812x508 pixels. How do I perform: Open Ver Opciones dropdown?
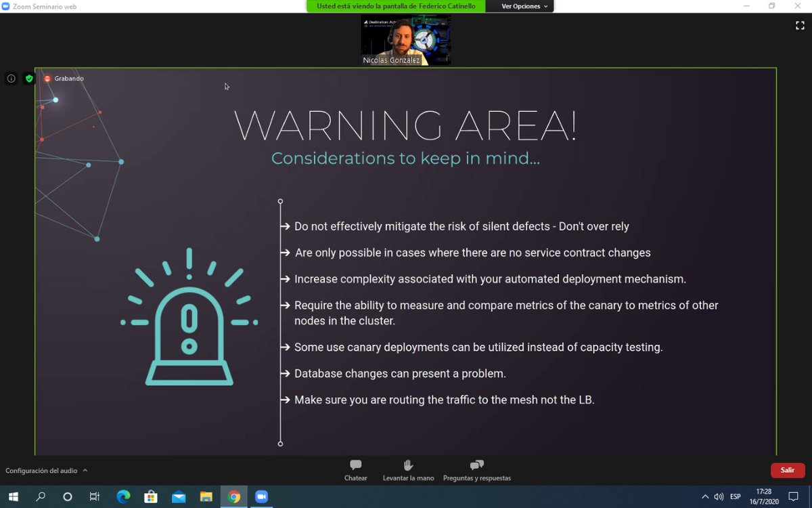tap(524, 6)
